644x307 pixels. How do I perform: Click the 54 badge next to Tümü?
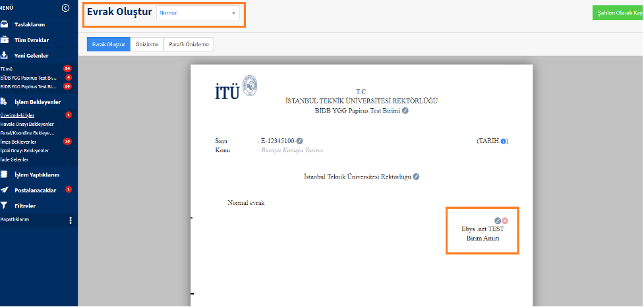tap(67, 69)
